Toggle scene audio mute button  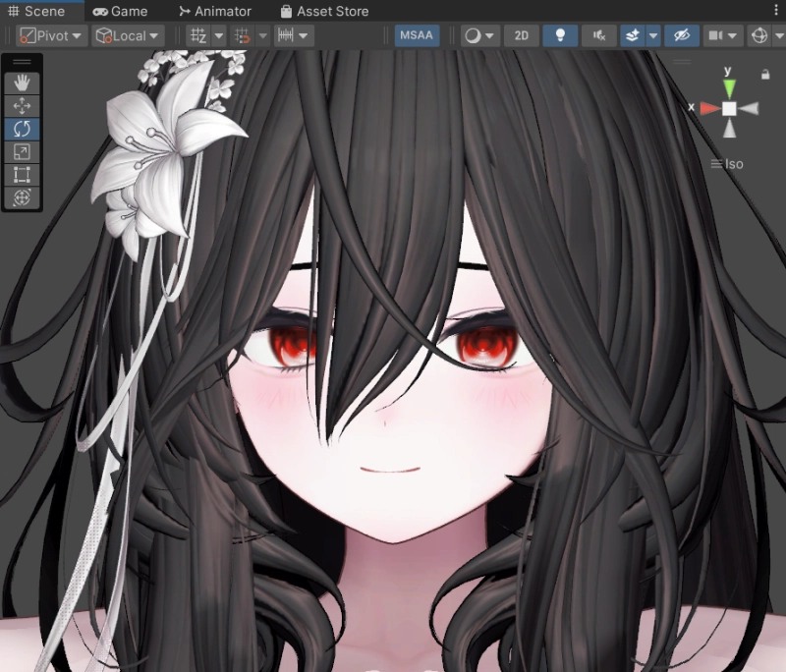pos(598,35)
